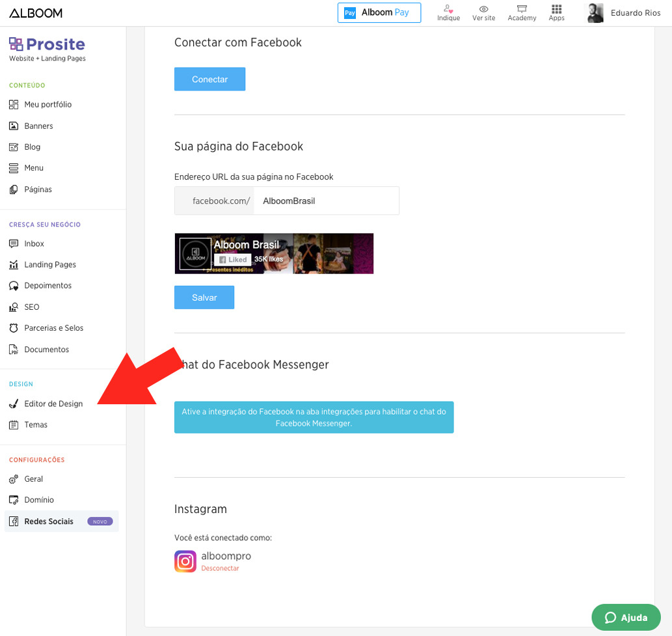
Task: Click the Indique referral icon
Action: [x=448, y=9]
